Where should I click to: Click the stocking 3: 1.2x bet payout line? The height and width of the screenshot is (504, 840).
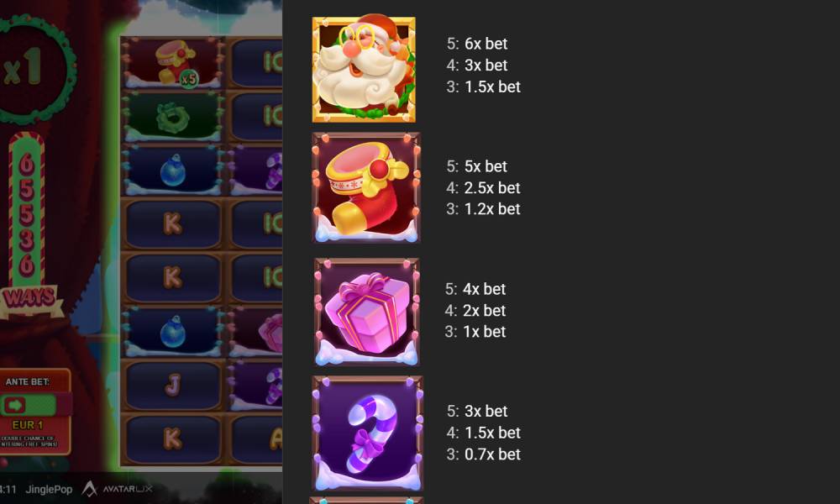(x=483, y=209)
